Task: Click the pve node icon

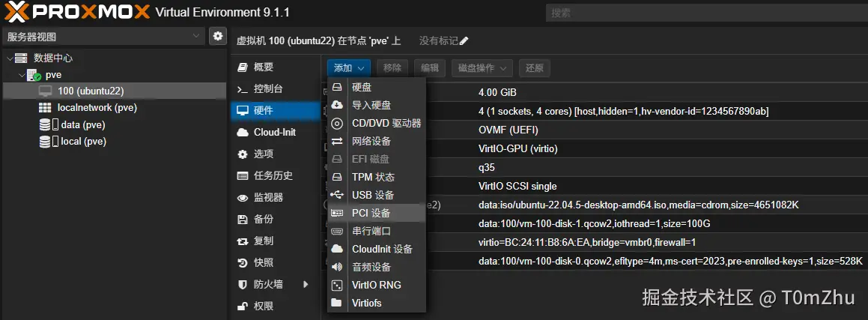Action: click(34, 75)
